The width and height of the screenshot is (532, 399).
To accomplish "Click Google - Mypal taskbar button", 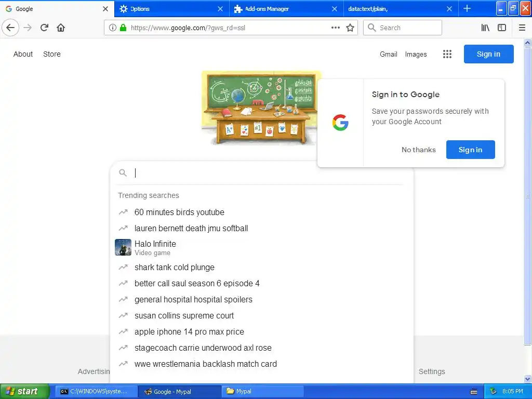I will click(180, 391).
